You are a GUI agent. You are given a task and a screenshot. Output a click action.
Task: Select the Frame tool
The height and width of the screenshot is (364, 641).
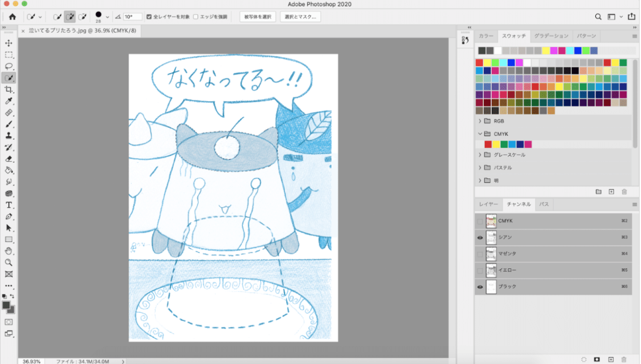pyautogui.click(x=9, y=274)
